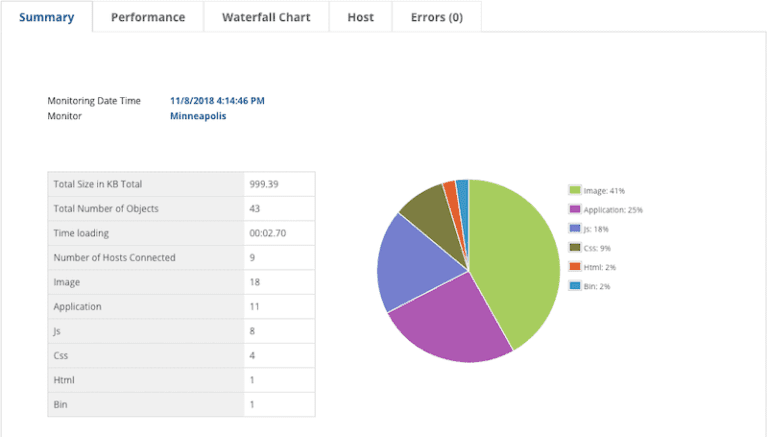Click the blue Js pie slice

[x=410, y=260]
